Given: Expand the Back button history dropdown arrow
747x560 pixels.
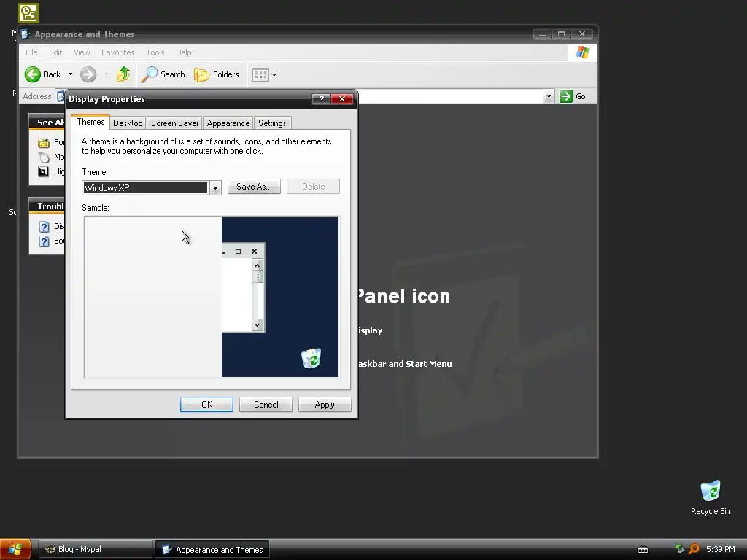Looking at the screenshot, I should tap(70, 74).
